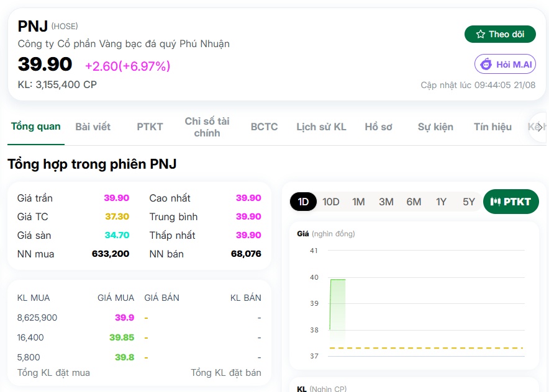Open the Tín hiệu tab
Viewport: 549px width, 392px height.
[492, 127]
